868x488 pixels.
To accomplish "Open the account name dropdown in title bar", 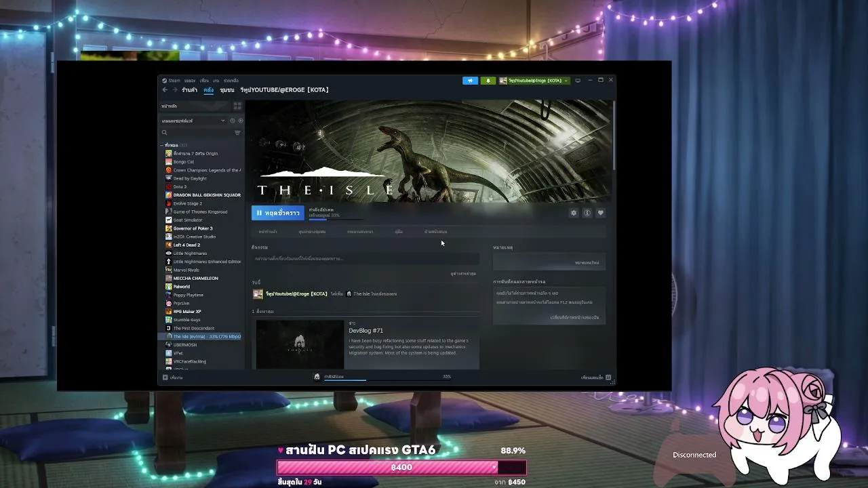I will [x=534, y=81].
